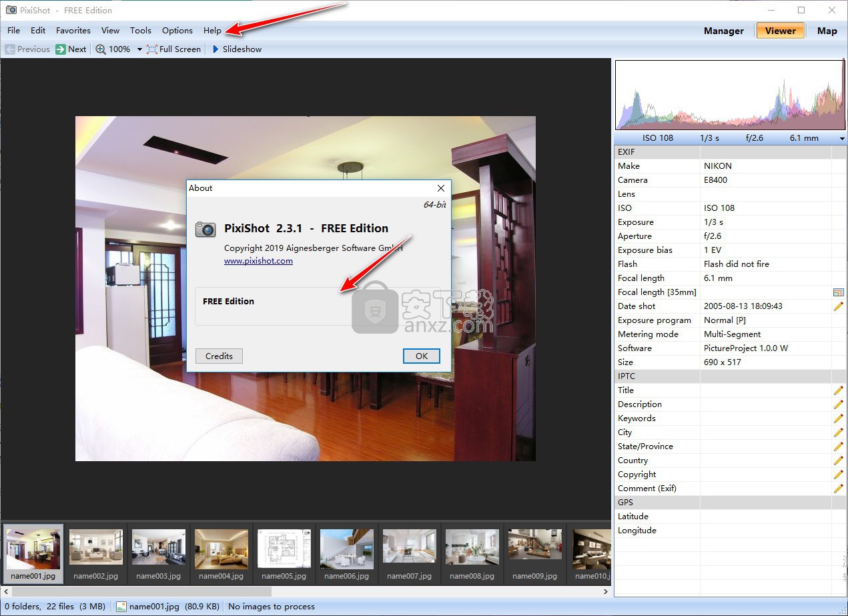Click the zoom magnifier icon
The height and width of the screenshot is (616, 848).
coord(101,49)
